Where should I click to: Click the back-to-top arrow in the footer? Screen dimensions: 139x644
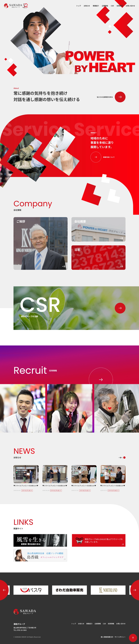point(133,637)
